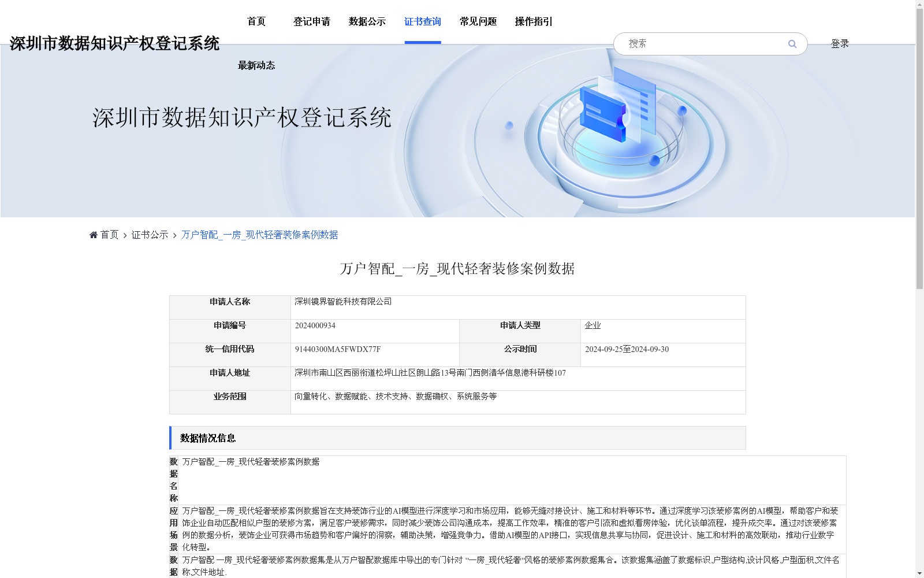This screenshot has height=578, width=924.
Task: Click the 申请编号 label cell
Action: 230,331
